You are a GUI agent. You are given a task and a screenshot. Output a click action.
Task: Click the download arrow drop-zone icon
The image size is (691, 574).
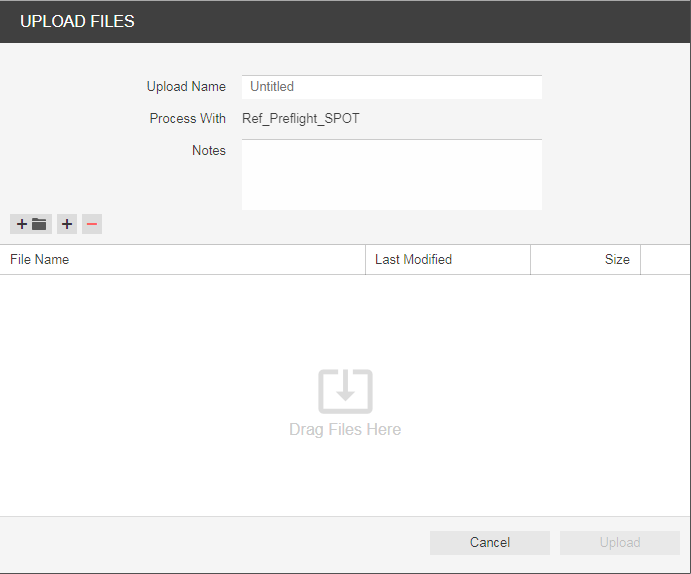(x=345, y=391)
